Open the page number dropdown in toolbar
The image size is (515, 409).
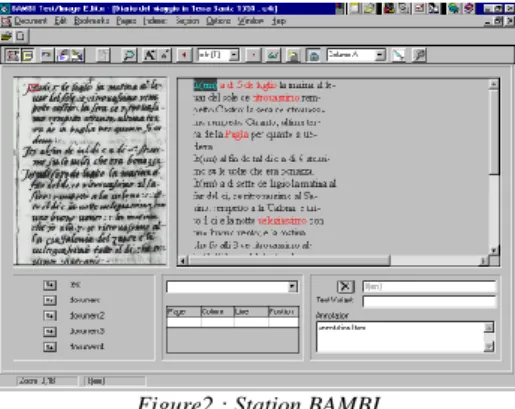click(234, 55)
